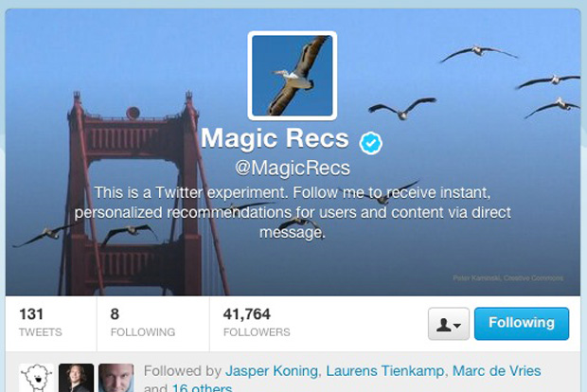Click the long-haired man follower avatar
This screenshot has height=392, width=587.
77,378
